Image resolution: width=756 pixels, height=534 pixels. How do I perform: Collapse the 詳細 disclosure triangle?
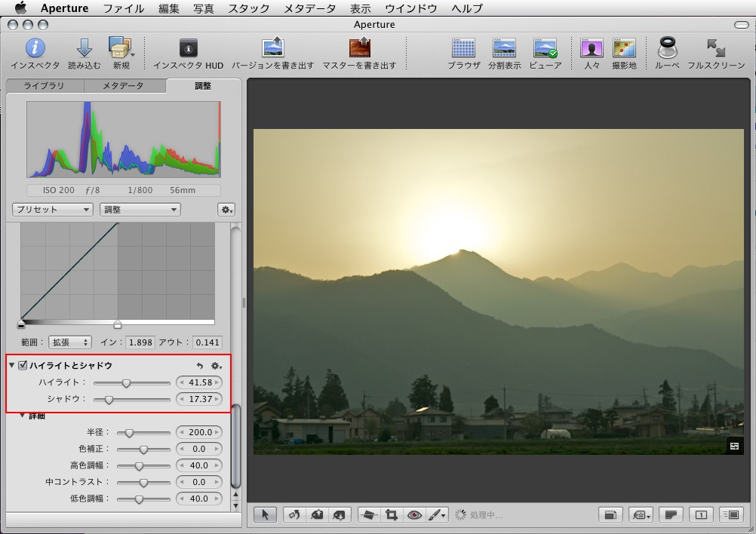[23, 416]
